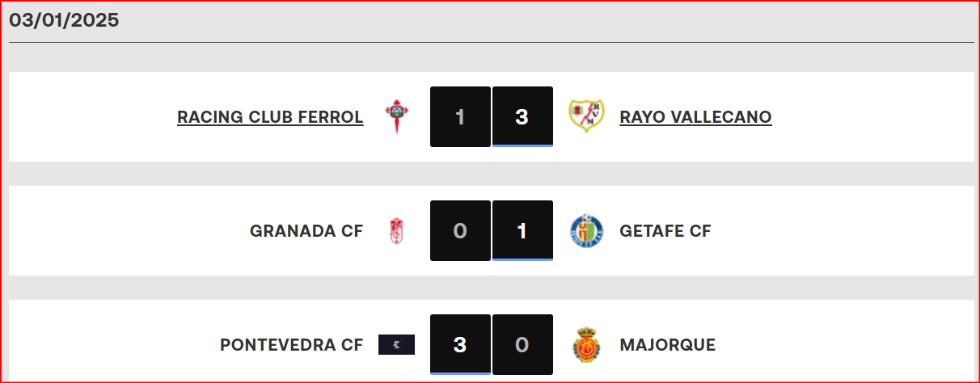Select Majorque score box showing 0
Viewport: 980px width, 383px height.
click(x=522, y=344)
